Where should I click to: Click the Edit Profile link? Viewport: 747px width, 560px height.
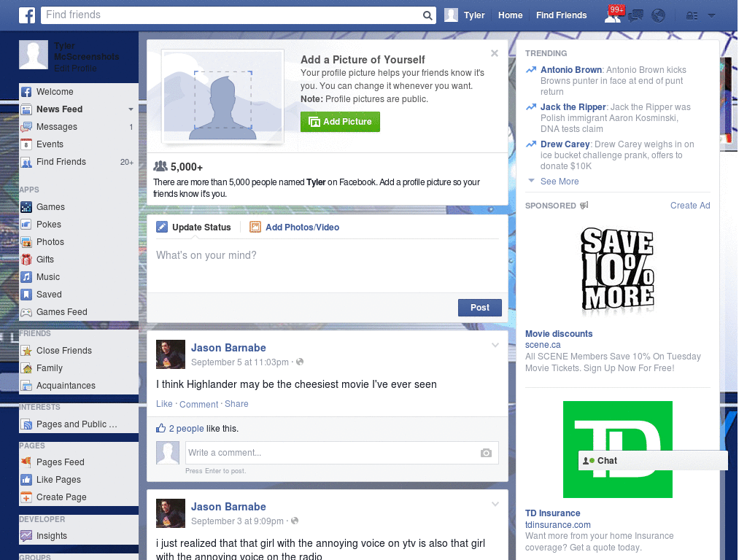tap(75, 69)
